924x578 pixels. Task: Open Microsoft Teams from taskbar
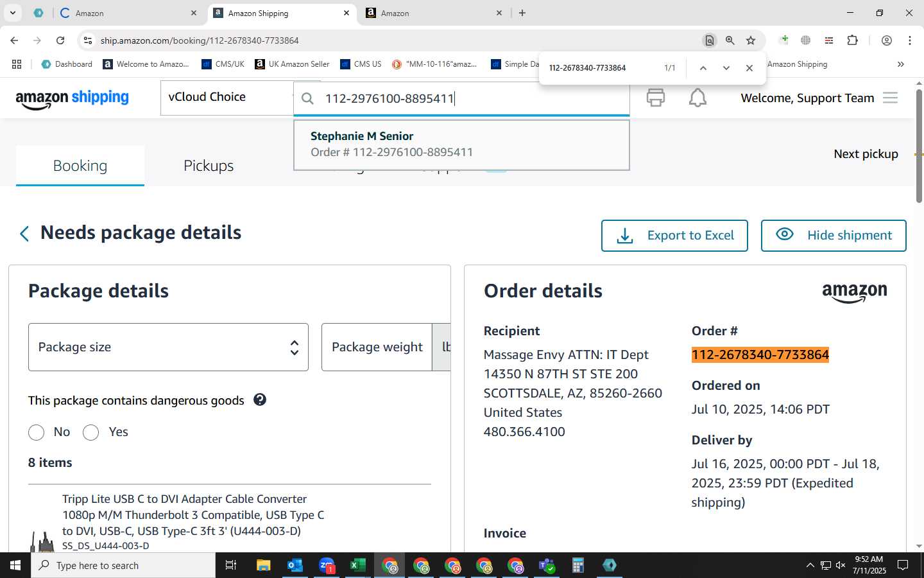(547, 565)
